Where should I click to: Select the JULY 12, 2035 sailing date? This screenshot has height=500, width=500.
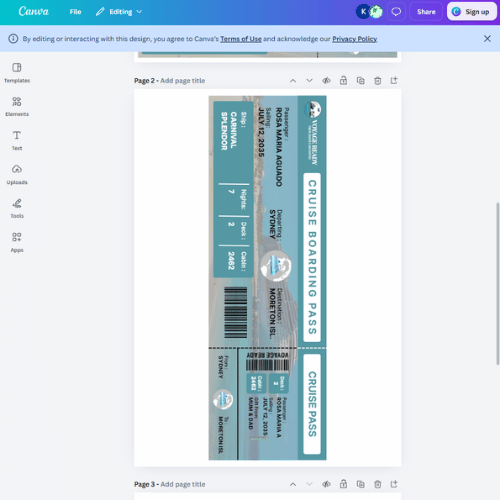click(x=261, y=132)
